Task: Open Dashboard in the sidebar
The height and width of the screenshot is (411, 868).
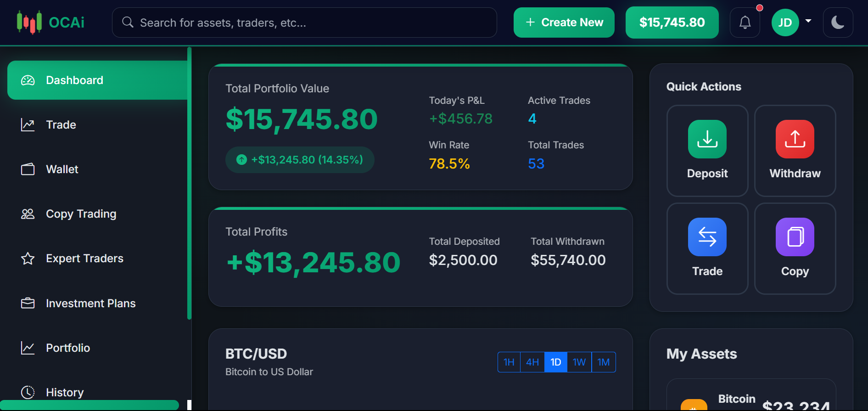Action: coord(98,80)
